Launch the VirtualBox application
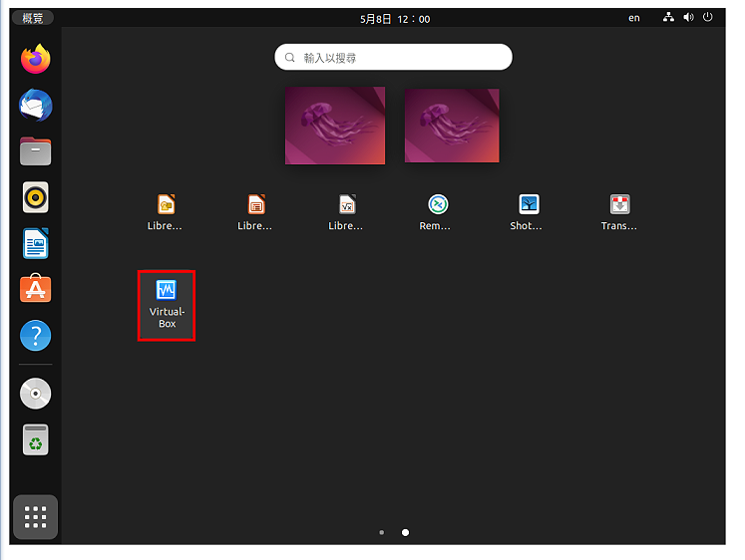The image size is (745, 560). (x=167, y=305)
